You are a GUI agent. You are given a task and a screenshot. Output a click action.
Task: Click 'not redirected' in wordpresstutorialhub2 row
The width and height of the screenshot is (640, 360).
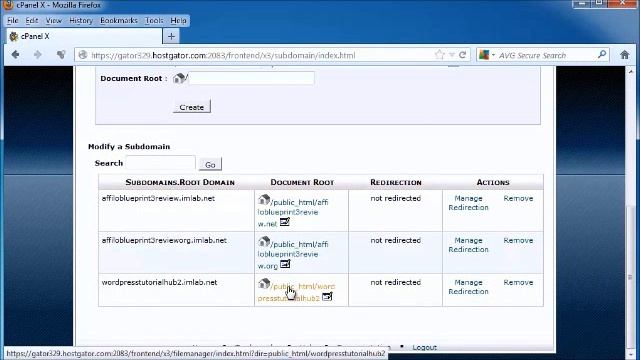pyautogui.click(x=396, y=282)
